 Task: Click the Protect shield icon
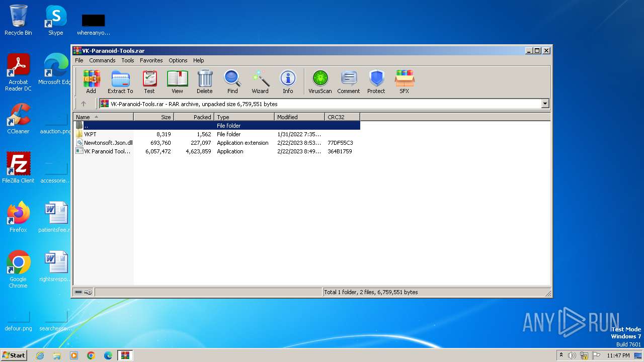pos(376,82)
